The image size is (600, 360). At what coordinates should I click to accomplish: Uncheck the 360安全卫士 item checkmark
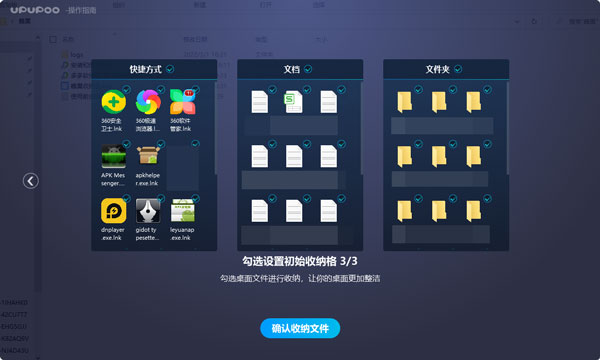pyautogui.click(x=127, y=90)
